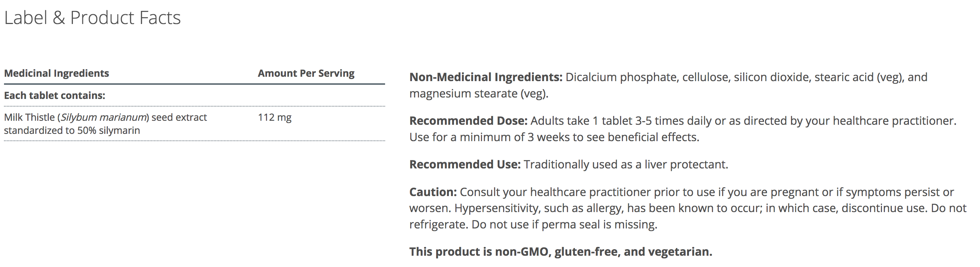Click the "minimum of 3 weeks" sentence
Image resolution: width=980 pixels, height=267 pixels.
tap(554, 137)
